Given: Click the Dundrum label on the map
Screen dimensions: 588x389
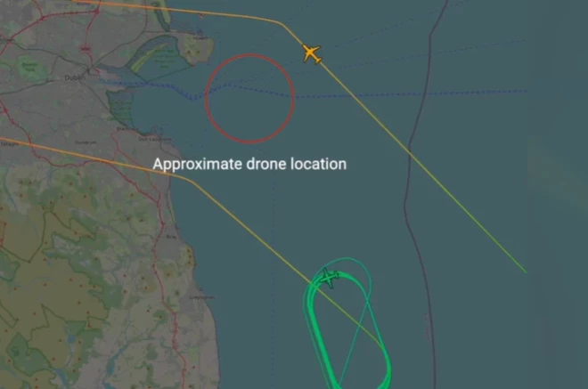Looking at the screenshot, I should pyautogui.click(x=86, y=142).
